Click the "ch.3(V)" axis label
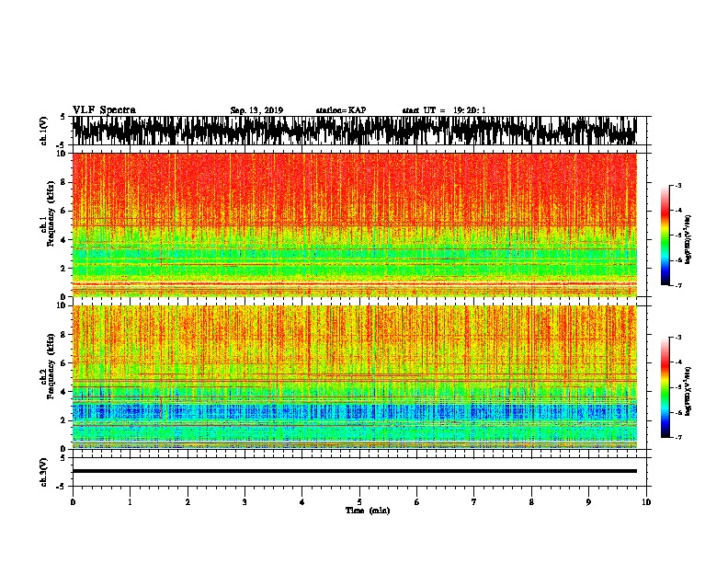The image size is (728, 563). point(44,472)
